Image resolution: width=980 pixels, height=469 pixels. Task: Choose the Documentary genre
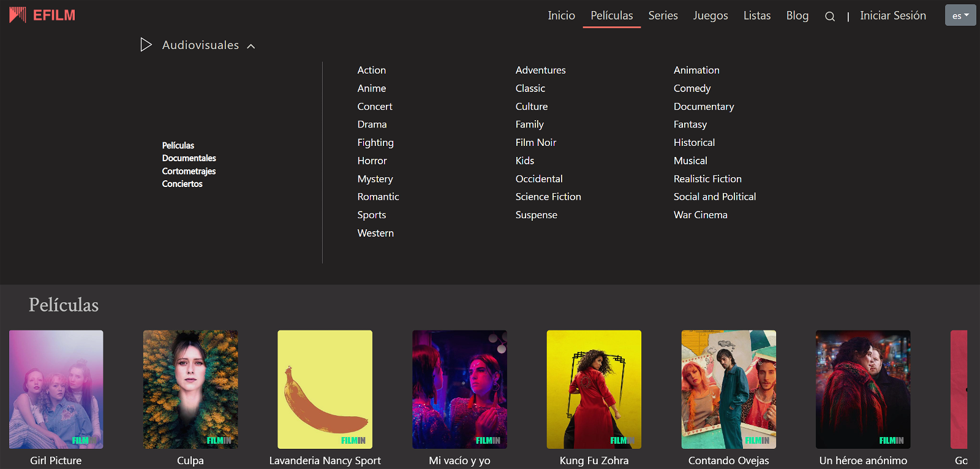tap(704, 106)
